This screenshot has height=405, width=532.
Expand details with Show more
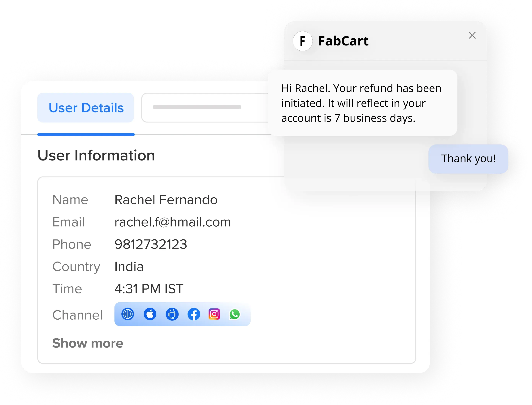(88, 343)
